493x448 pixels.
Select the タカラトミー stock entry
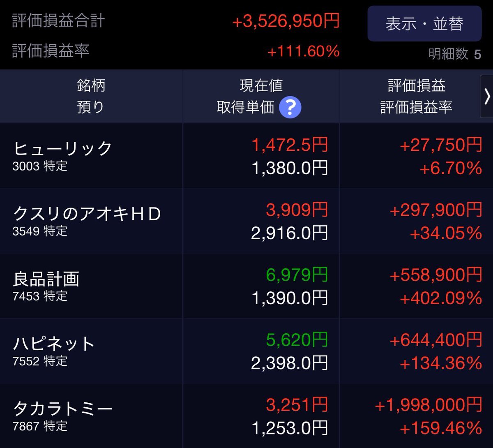click(246, 416)
